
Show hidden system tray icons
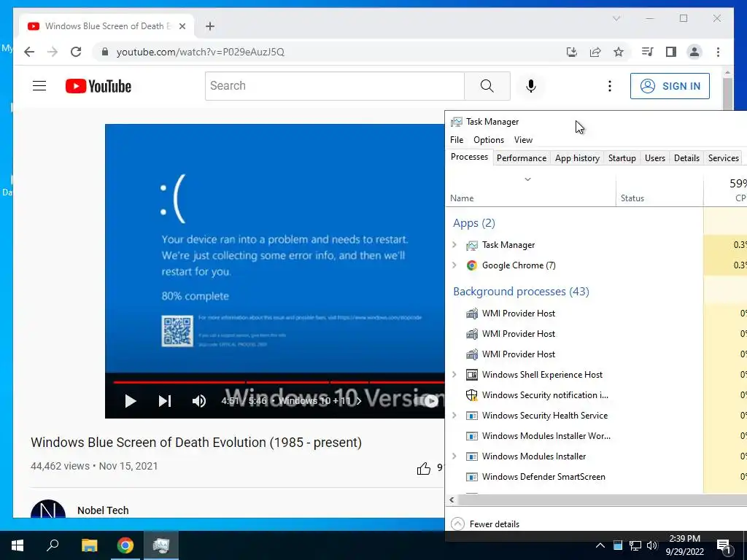coord(600,545)
